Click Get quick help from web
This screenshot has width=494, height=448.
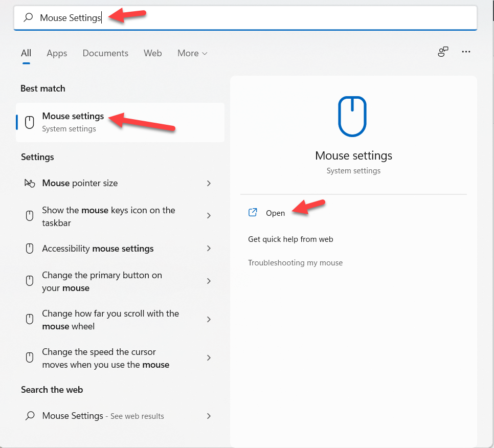click(x=290, y=239)
